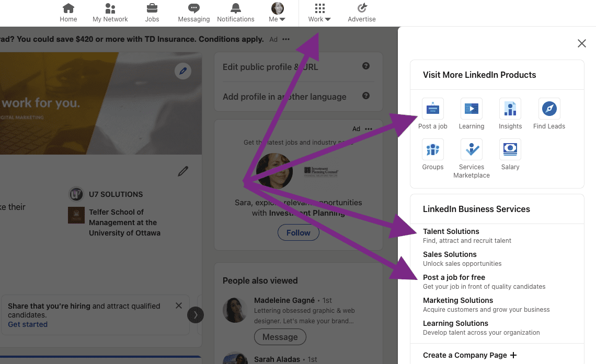Image resolution: width=596 pixels, height=364 pixels.
Task: Click Add profile in another language
Action: click(x=284, y=97)
